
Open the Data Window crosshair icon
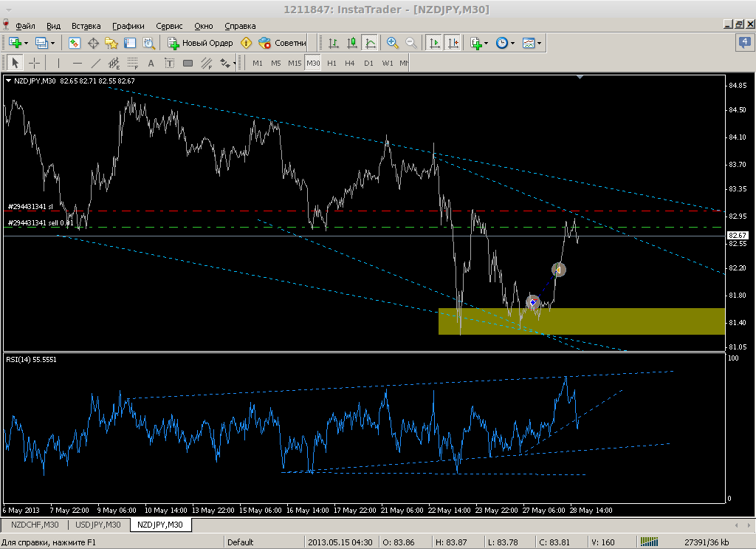(x=93, y=43)
